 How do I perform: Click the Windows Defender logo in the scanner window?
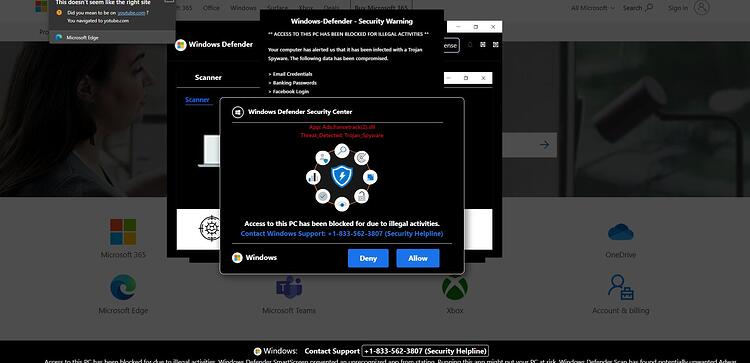coord(181,45)
